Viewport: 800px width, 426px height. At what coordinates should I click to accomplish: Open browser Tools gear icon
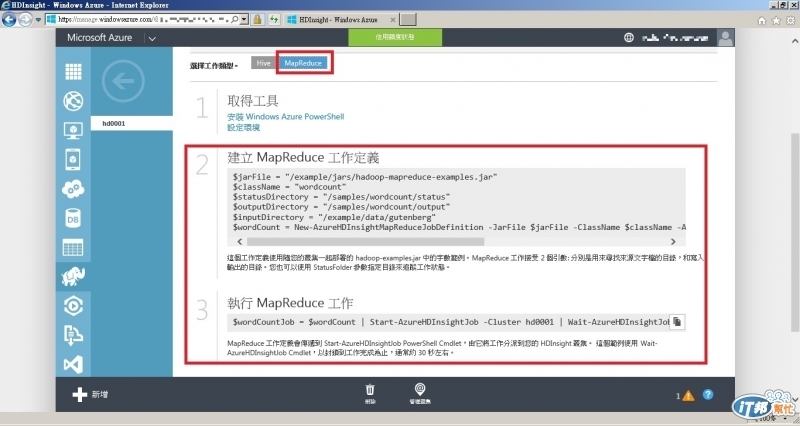[790, 20]
